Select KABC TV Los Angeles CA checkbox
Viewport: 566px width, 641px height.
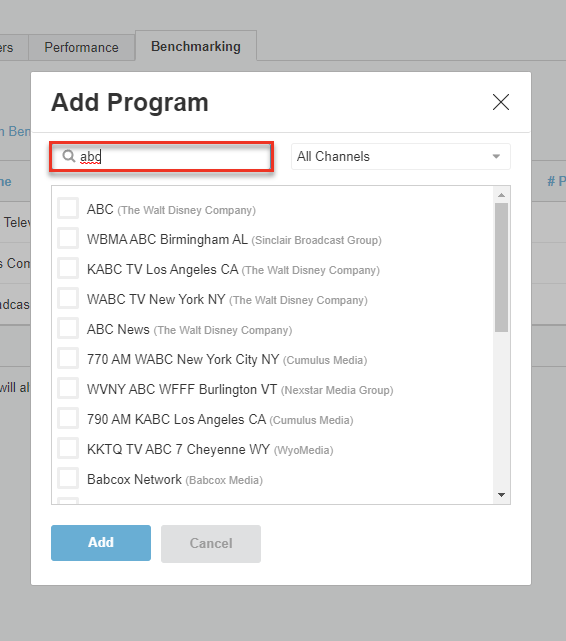(x=68, y=268)
